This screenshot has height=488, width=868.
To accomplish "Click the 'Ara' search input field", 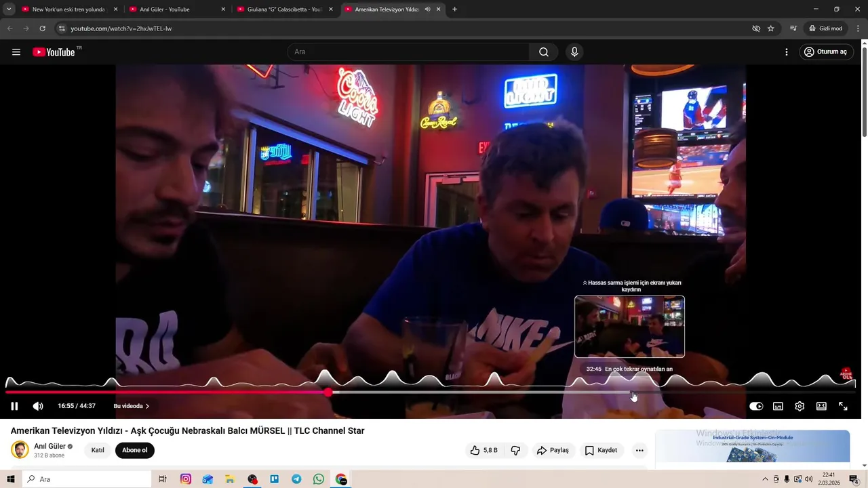I will (408, 52).
